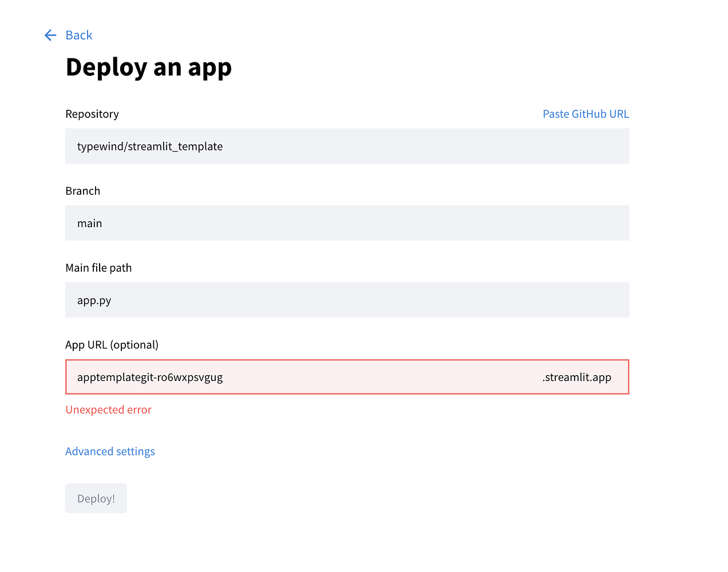Image resolution: width=728 pixels, height=572 pixels.
Task: Select the Deploy an app heading
Action: (149, 67)
